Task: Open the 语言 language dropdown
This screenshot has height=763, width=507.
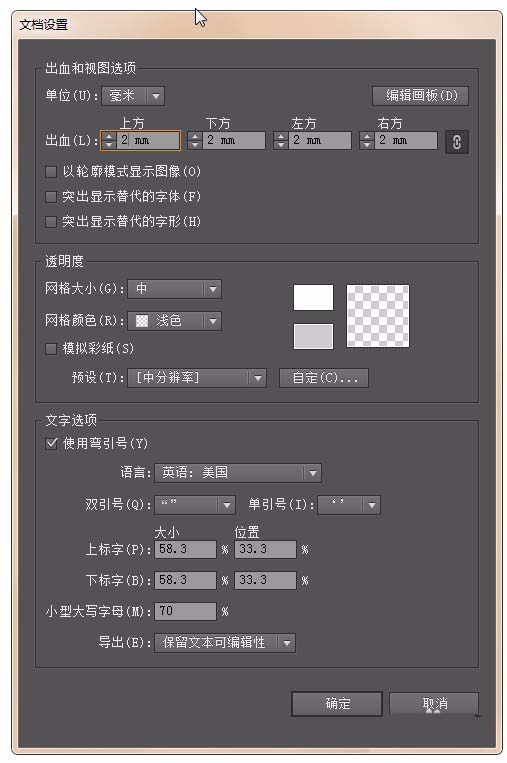Action: tap(237, 472)
